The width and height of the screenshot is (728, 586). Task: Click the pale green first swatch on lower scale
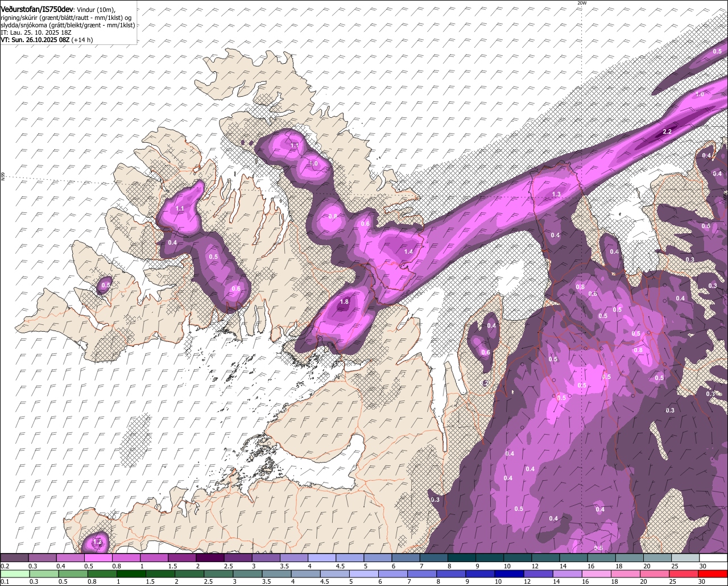pos(14,573)
